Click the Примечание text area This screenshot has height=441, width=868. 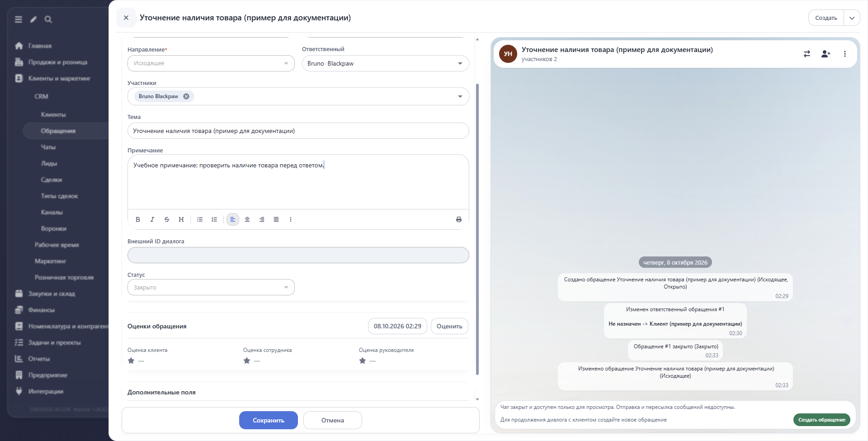click(298, 182)
